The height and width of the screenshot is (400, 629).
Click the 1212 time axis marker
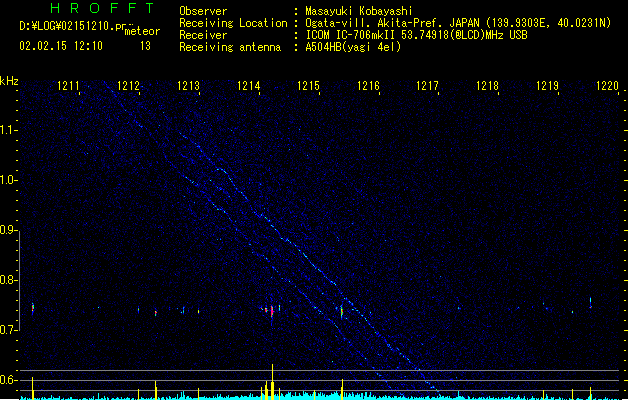[x=128, y=86]
